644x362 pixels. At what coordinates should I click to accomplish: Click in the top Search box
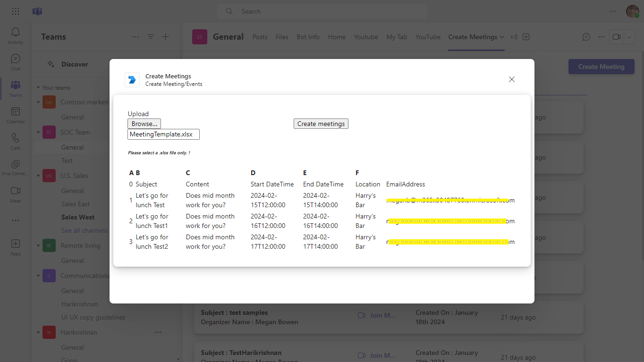click(322, 11)
